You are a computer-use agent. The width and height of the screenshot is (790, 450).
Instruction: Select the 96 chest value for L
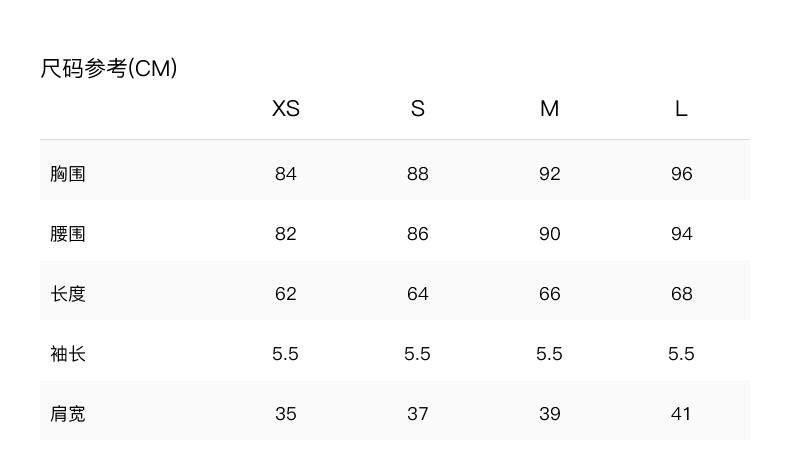click(681, 174)
